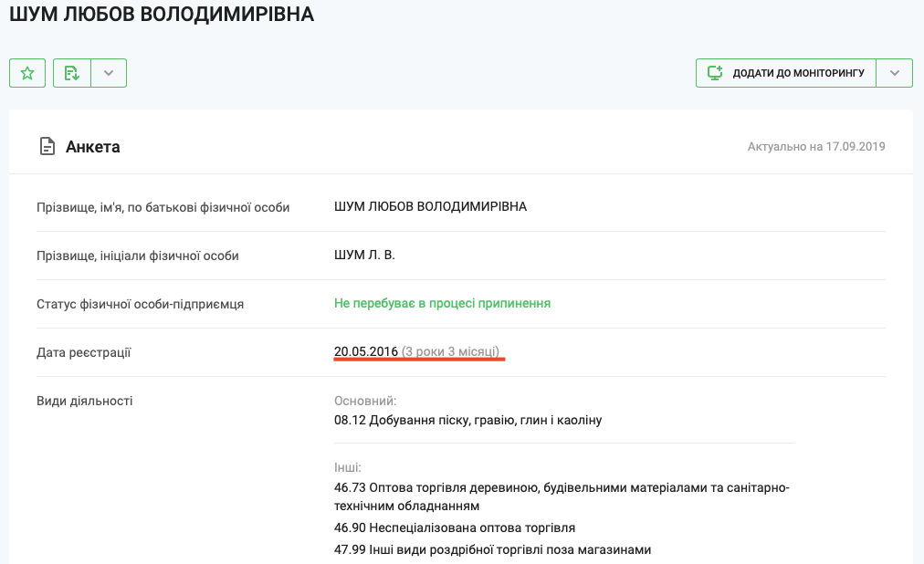Screen dimensions: 924x564
Task: Select main activity 08.12 Добування піску
Action: click(x=467, y=420)
